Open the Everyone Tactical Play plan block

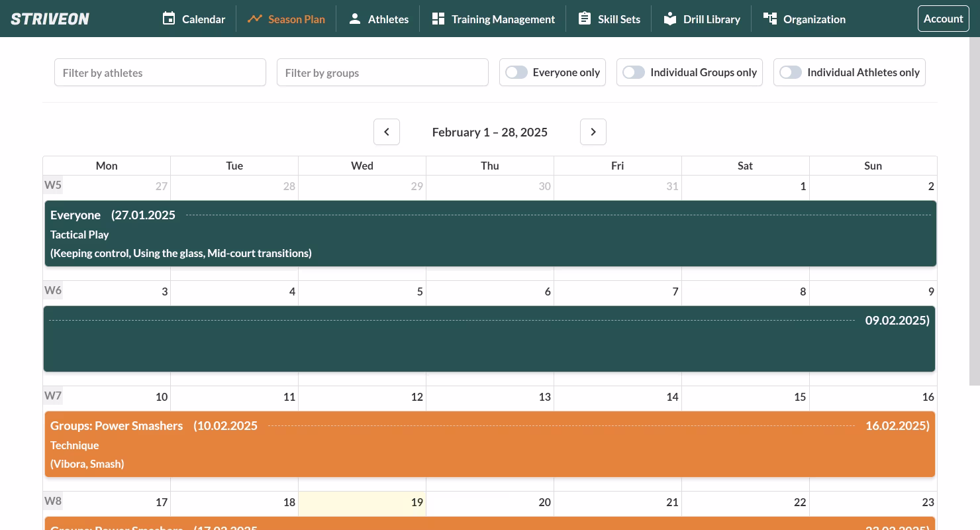coord(490,234)
